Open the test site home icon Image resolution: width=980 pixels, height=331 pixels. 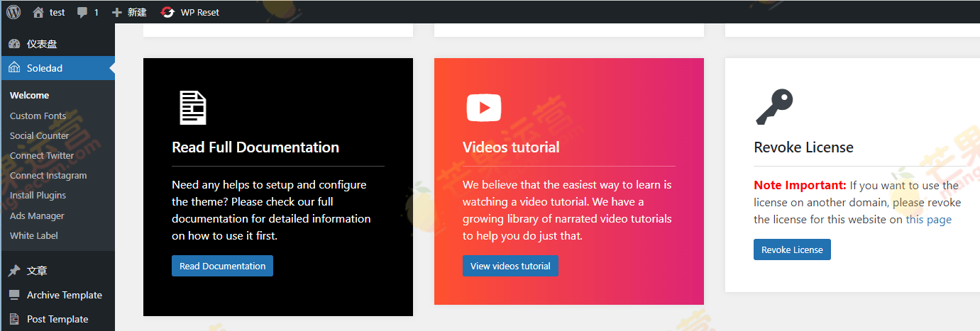pos(38,12)
